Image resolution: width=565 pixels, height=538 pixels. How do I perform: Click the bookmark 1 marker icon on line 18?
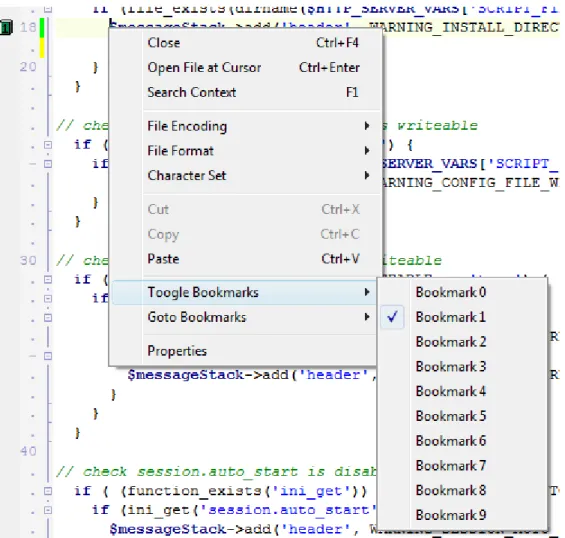pyautogui.click(x=6, y=27)
